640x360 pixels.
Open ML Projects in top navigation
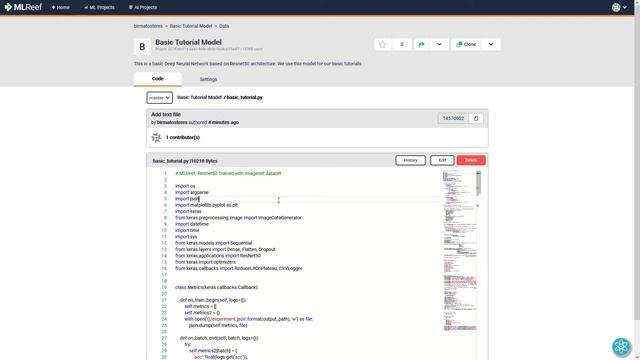(x=99, y=7)
